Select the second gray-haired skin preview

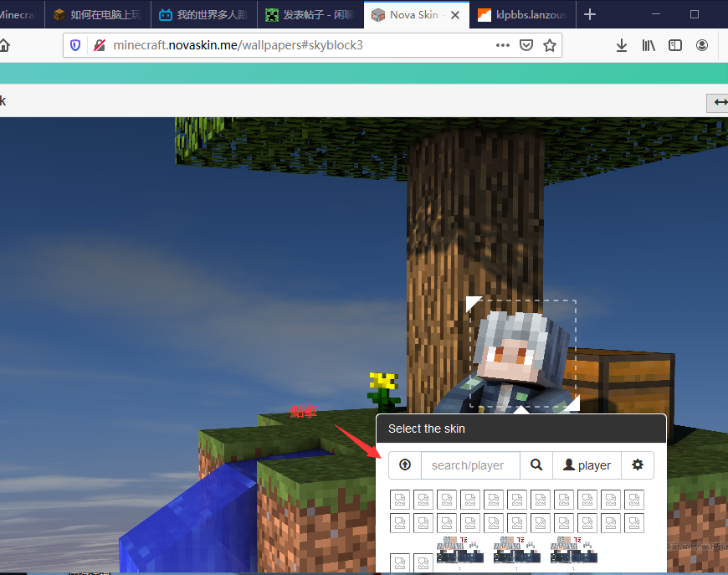tap(517, 551)
